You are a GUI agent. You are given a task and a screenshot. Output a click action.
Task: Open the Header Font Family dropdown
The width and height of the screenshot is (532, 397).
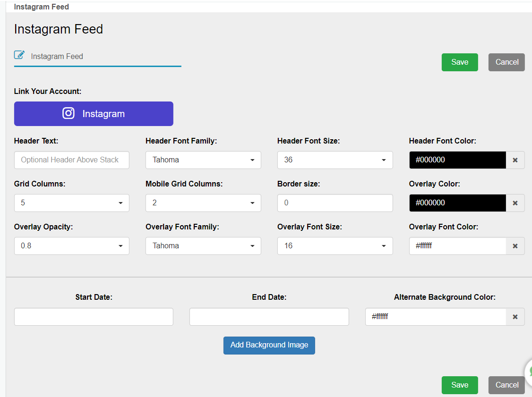point(203,160)
